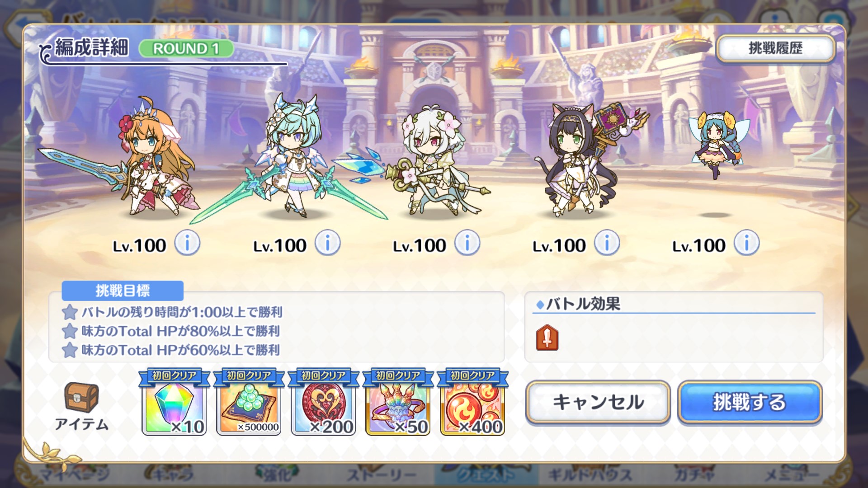Open info for the teal-haired twin-blade character

(x=327, y=244)
